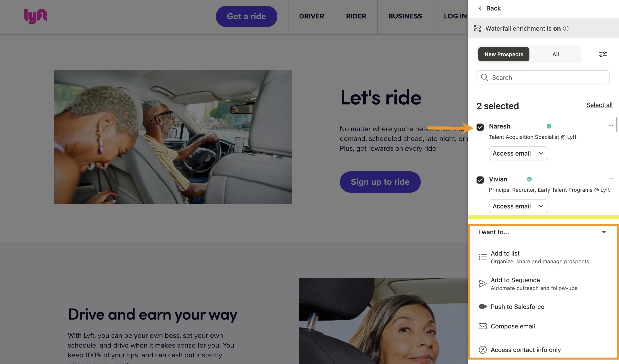Open Naresh's three-dot more options menu

611,125
